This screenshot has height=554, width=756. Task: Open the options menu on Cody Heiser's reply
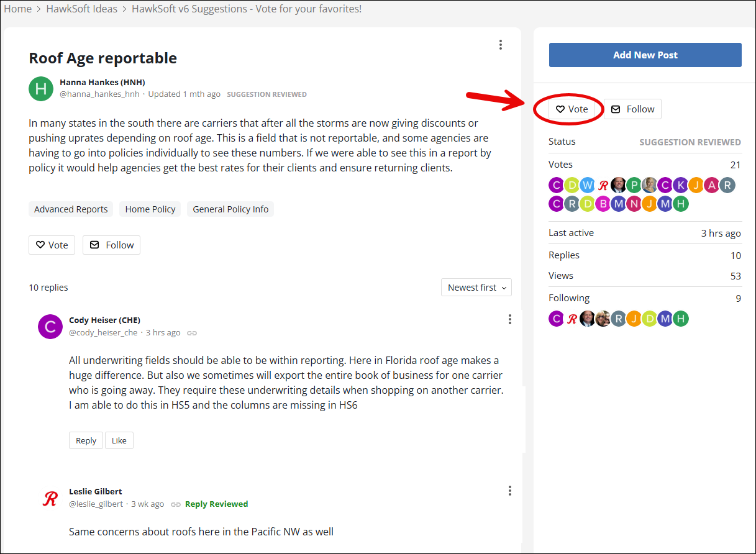[509, 319]
